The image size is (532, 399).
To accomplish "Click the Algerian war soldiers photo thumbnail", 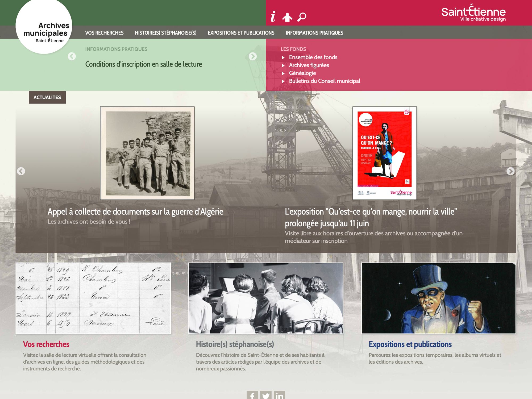I will coord(147,153).
